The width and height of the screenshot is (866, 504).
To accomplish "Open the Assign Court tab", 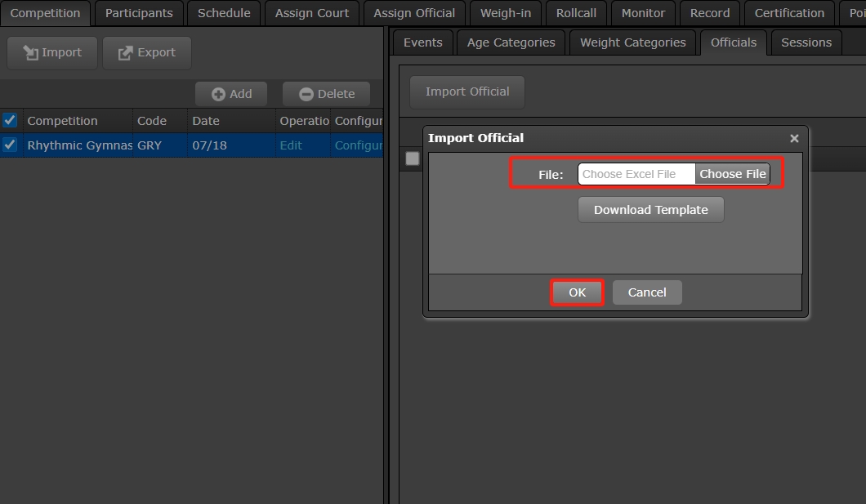I will click(311, 13).
